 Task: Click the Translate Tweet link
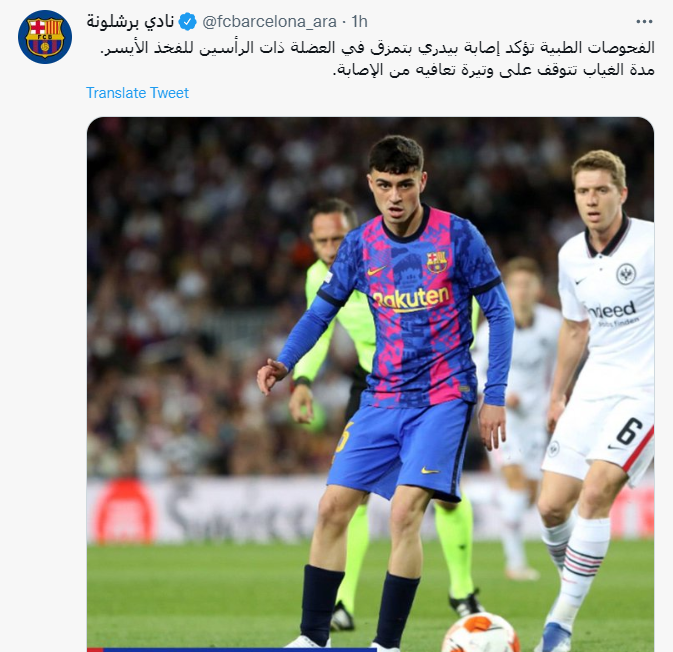[137, 93]
